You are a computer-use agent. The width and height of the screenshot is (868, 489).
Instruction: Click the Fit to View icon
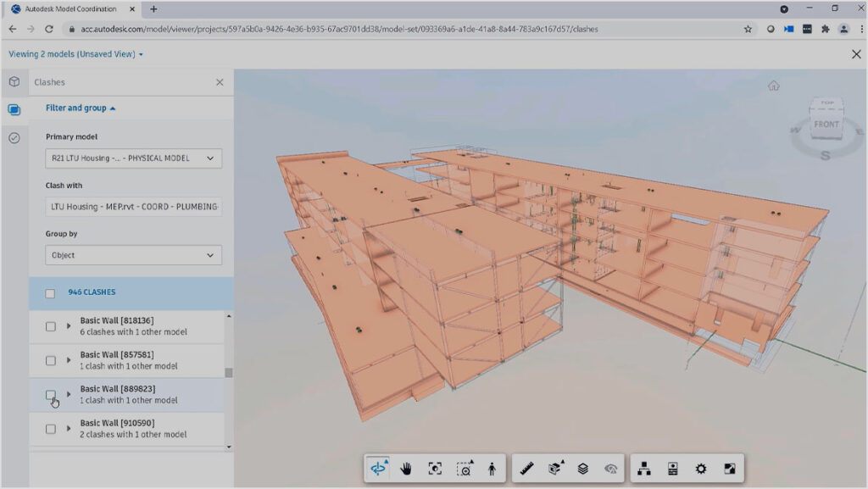(435, 469)
